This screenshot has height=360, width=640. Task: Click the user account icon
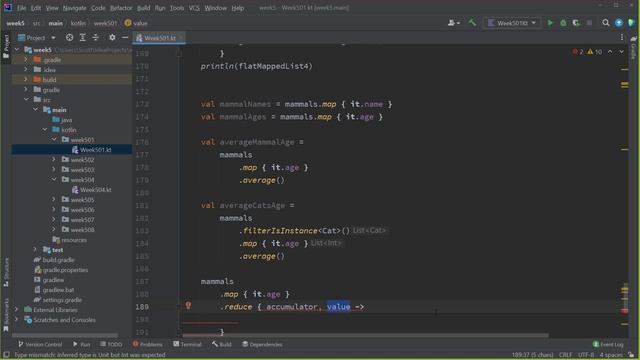pos(453,23)
